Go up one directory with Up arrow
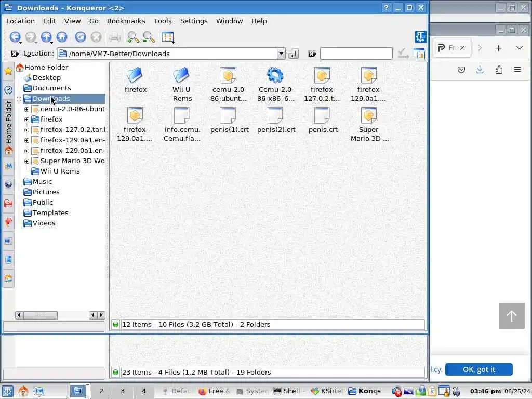The width and height of the screenshot is (532, 399). (46, 37)
